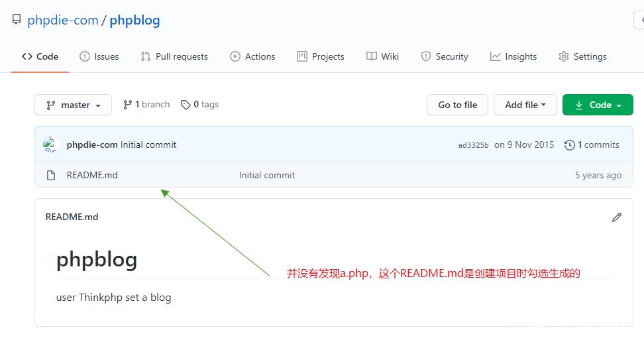The width and height of the screenshot is (644, 338).
Task: Click the Issues circle icon
Action: click(85, 56)
